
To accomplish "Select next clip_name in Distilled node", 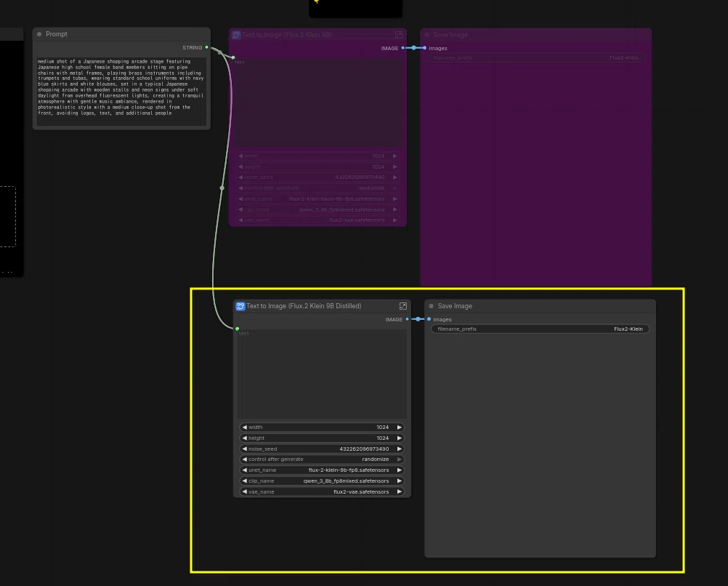I will [400, 481].
